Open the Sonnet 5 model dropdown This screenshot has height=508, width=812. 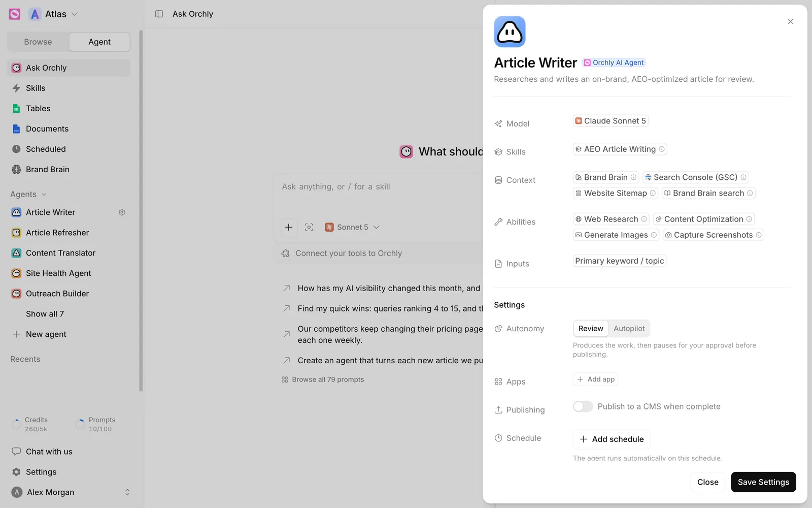tap(352, 227)
